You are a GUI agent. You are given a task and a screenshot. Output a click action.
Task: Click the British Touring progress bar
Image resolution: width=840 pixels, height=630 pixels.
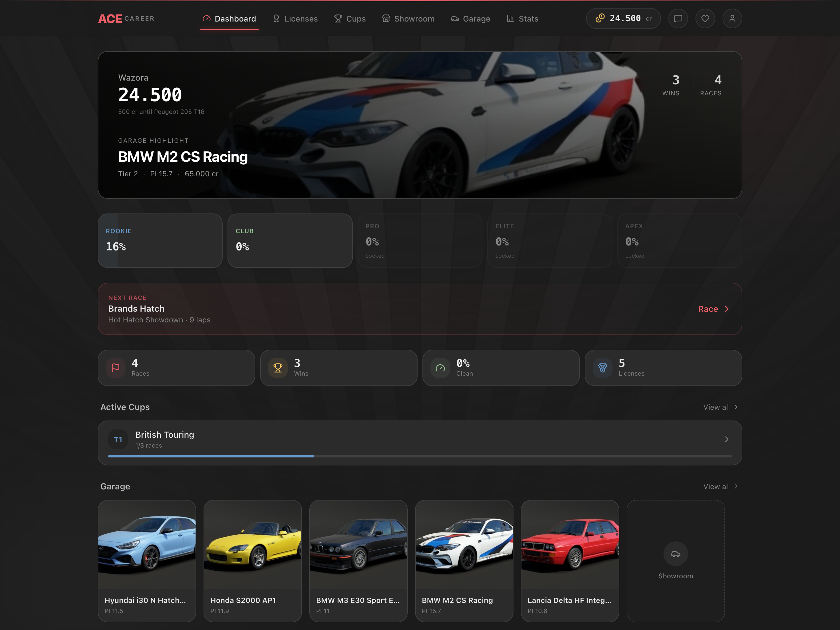point(419,457)
